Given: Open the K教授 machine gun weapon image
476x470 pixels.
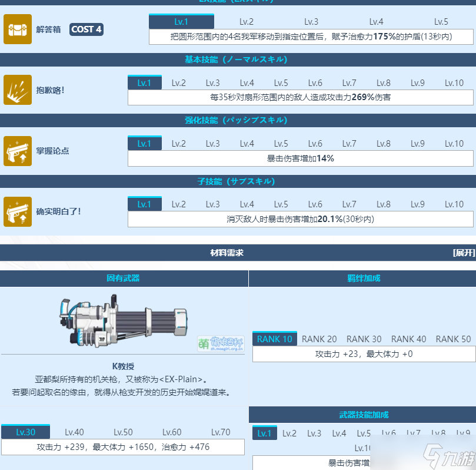Looking at the screenshot, I should point(124,322).
